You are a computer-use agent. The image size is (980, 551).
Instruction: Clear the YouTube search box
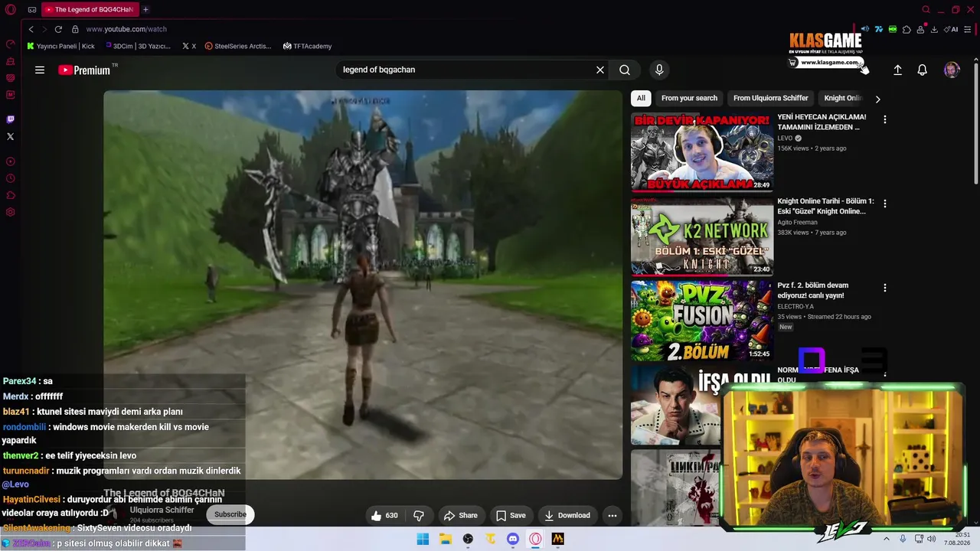point(600,70)
